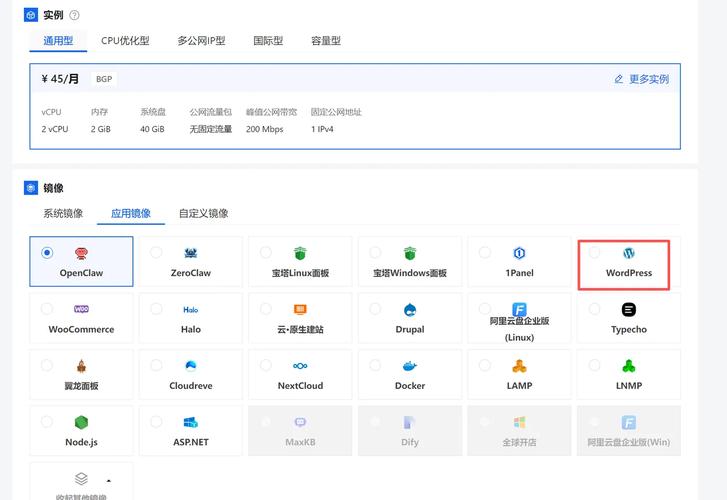
Task: Click the Docker whale icon
Action: tap(410, 366)
